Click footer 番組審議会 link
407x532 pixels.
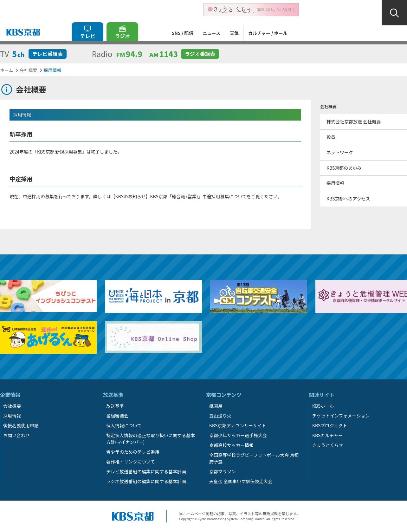[x=117, y=416]
